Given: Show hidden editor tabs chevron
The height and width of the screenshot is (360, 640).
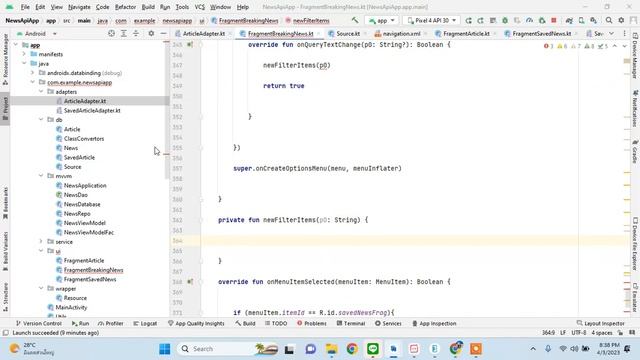Looking at the screenshot, I should tap(611, 33).
